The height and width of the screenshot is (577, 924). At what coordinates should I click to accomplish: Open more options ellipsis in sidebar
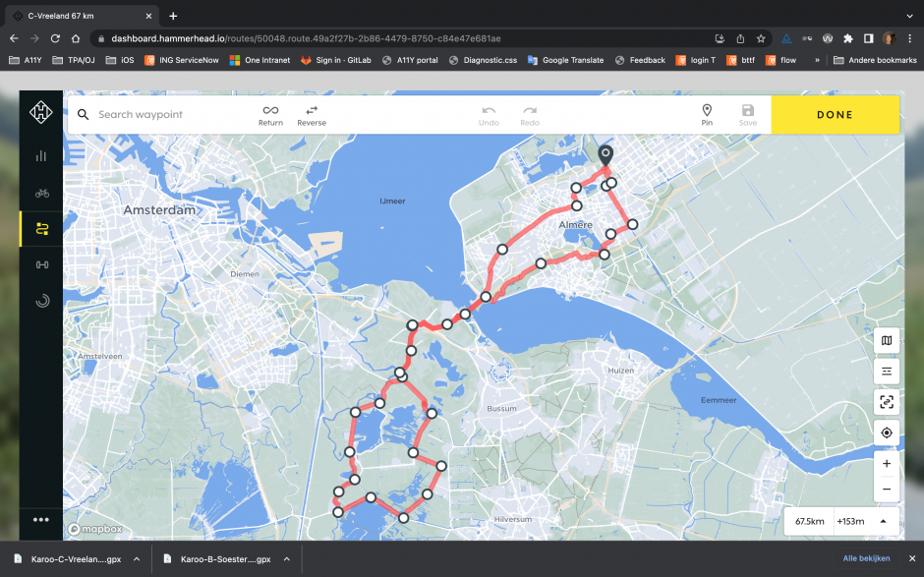click(41, 520)
